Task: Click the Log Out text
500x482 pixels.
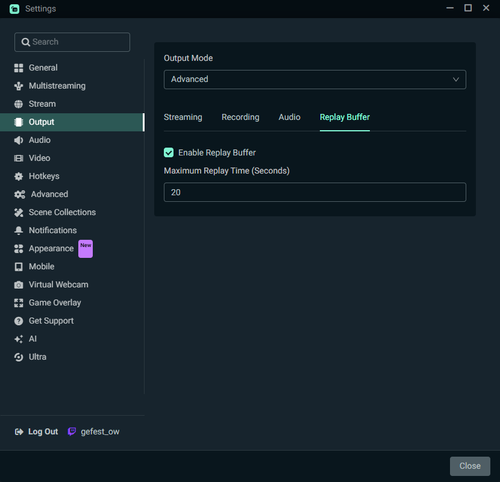Action: coord(43,432)
